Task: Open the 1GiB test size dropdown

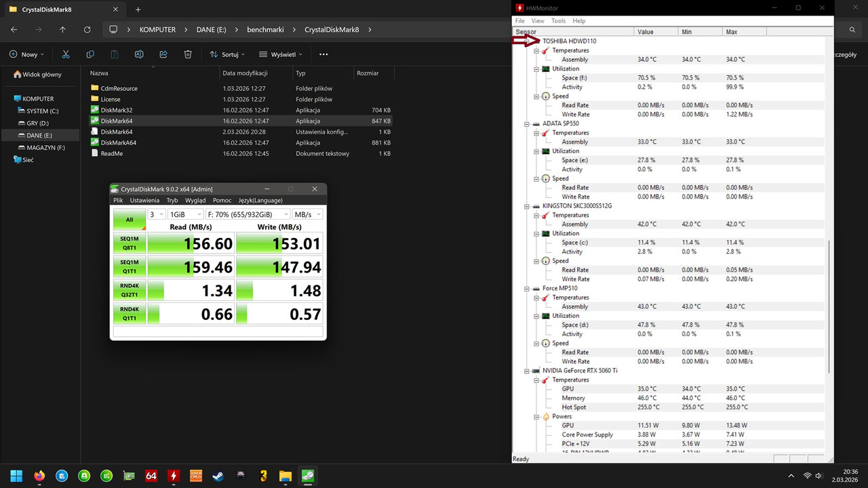Action: point(186,214)
